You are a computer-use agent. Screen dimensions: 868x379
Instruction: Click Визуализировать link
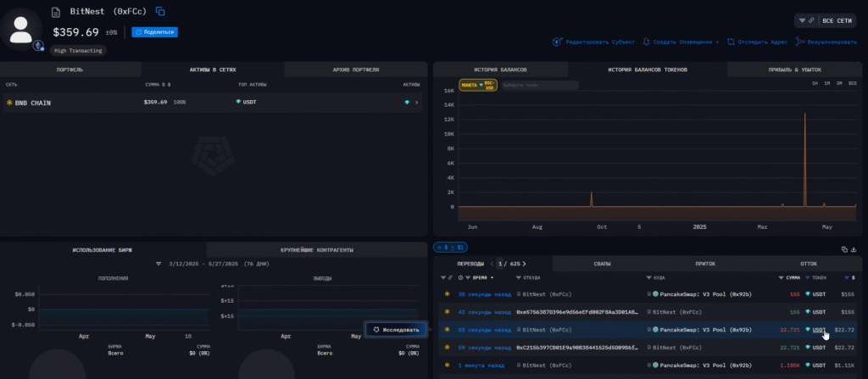point(832,42)
